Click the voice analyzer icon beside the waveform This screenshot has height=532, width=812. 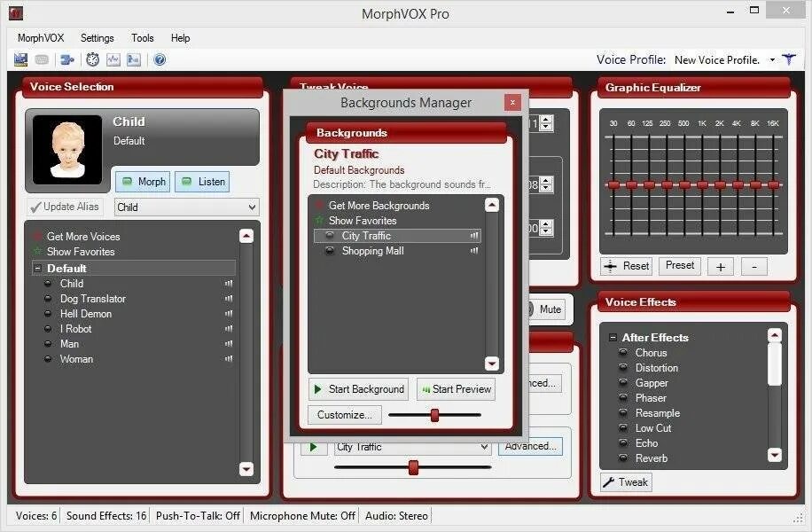[x=134, y=59]
